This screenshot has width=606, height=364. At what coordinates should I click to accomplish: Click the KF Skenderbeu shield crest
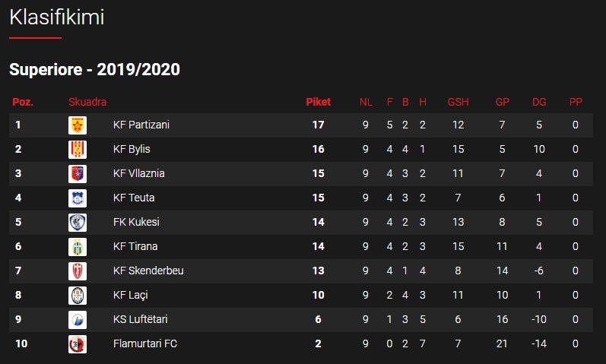pos(78,271)
